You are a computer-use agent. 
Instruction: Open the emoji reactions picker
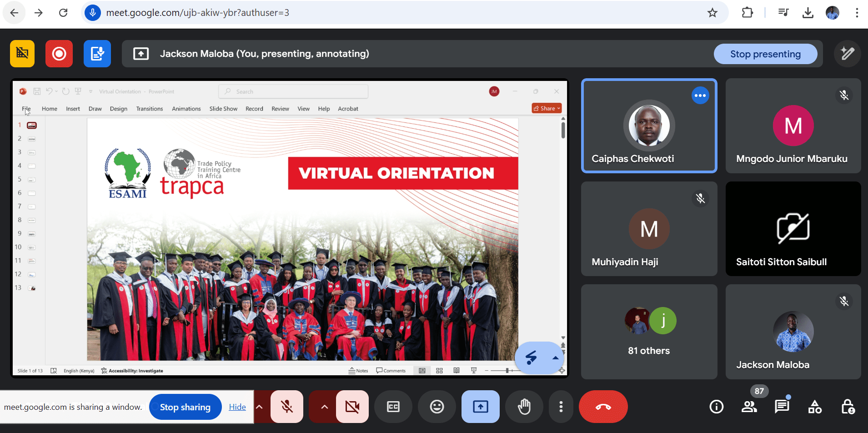(x=437, y=407)
